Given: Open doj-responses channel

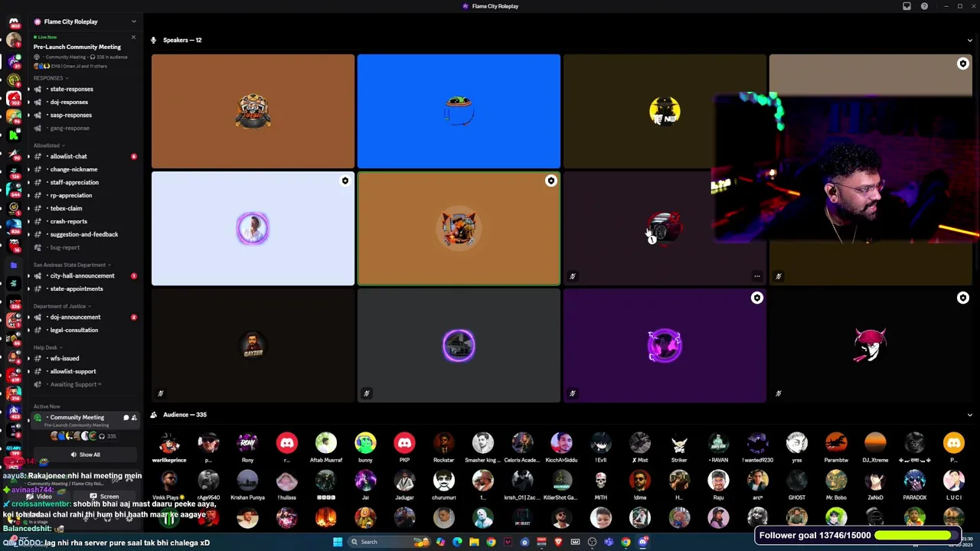Looking at the screenshot, I should pos(84,102).
